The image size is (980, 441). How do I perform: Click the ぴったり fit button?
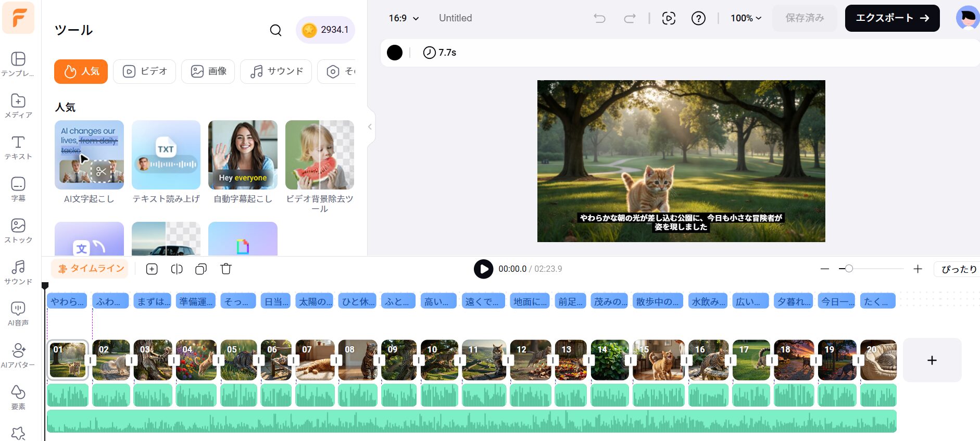pyautogui.click(x=958, y=269)
